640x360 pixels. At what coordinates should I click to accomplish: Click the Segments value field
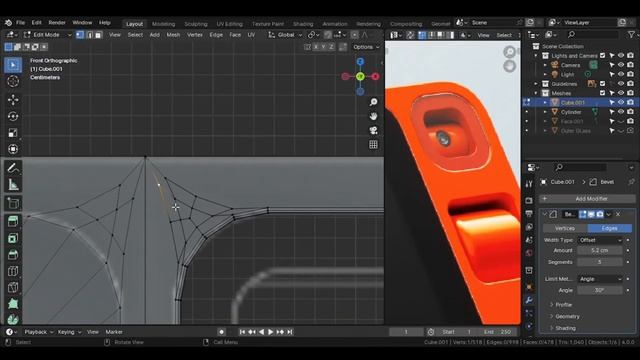point(600,262)
